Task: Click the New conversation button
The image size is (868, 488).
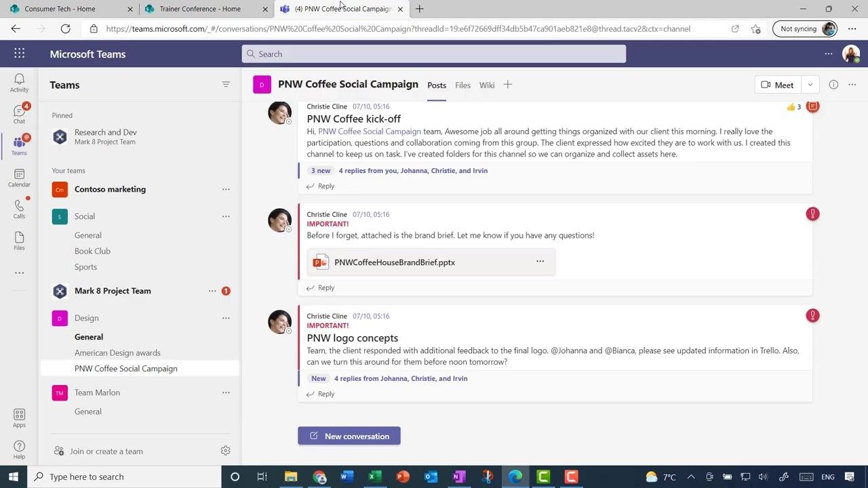Action: tap(349, 436)
